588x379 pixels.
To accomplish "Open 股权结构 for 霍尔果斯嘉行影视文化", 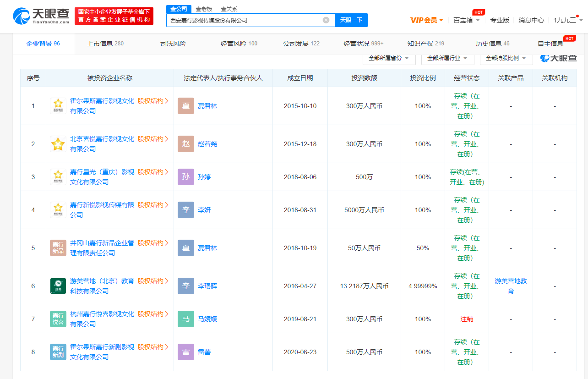I will click(153, 101).
